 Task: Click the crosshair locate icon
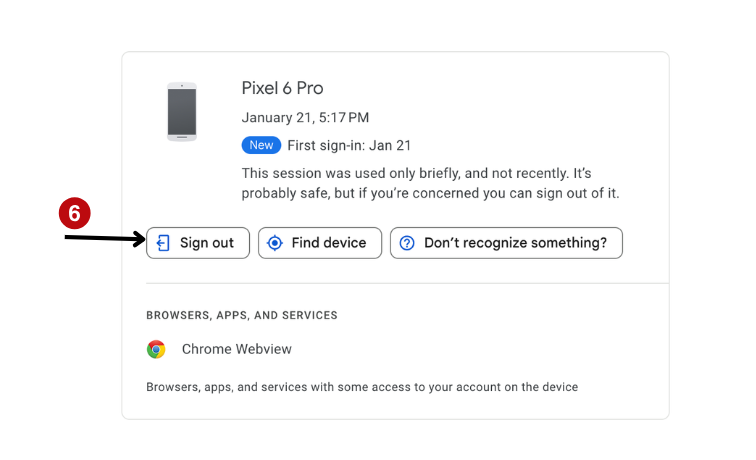(x=275, y=243)
